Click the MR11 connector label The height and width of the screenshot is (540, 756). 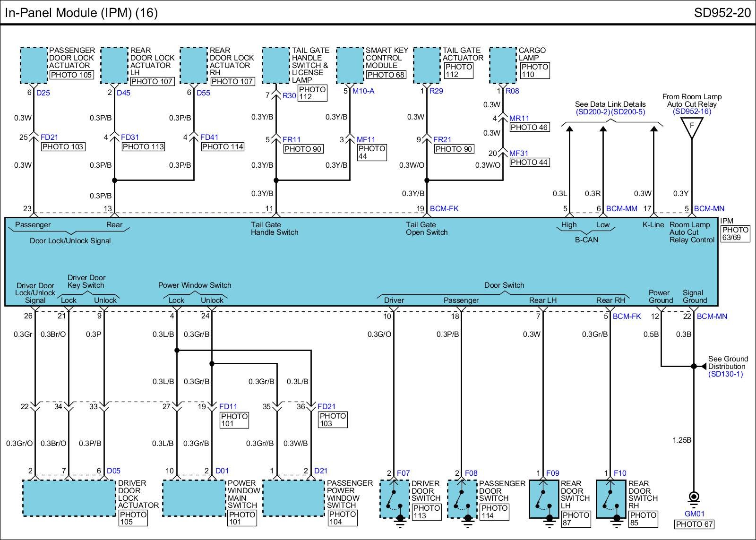[519, 118]
